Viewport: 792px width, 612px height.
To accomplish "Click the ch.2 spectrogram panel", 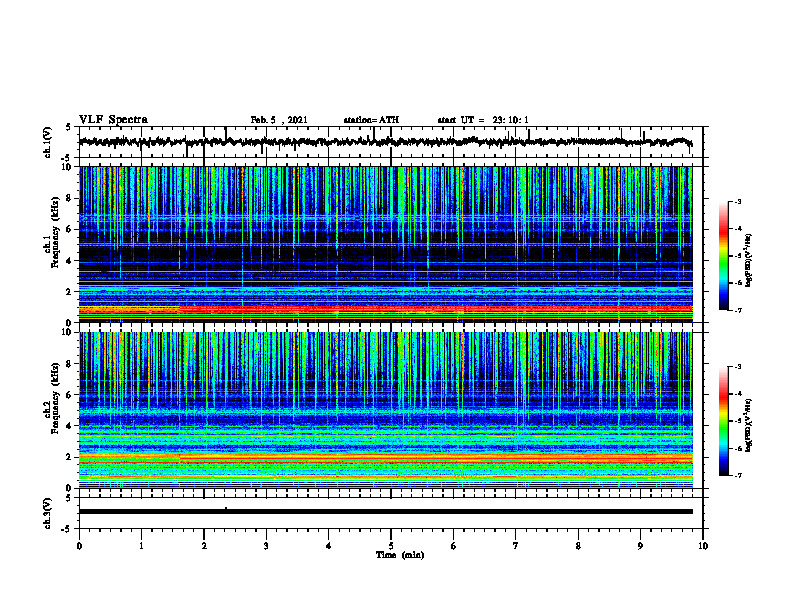I will [x=385, y=410].
